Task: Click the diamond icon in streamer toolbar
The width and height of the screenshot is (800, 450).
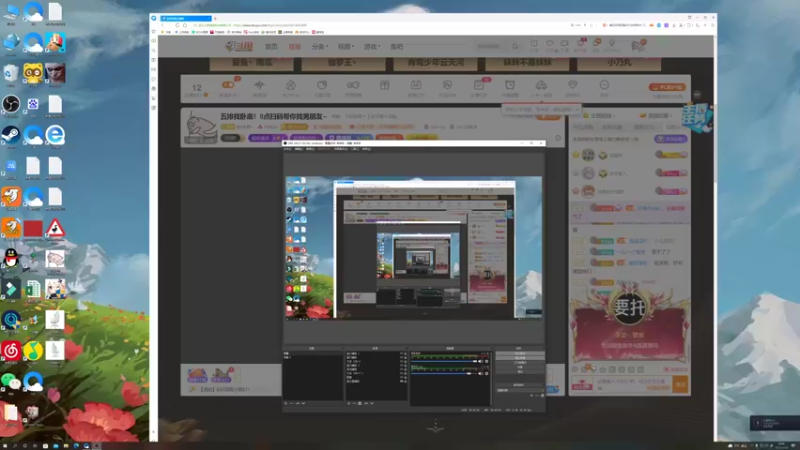Action: [572, 85]
